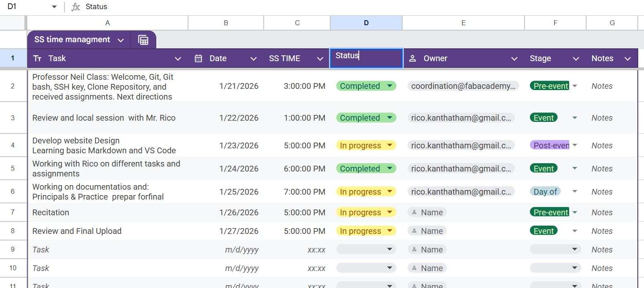Select the SS time managment tab label
Image resolution: width=644 pixels, height=288 pixels.
pos(72,40)
